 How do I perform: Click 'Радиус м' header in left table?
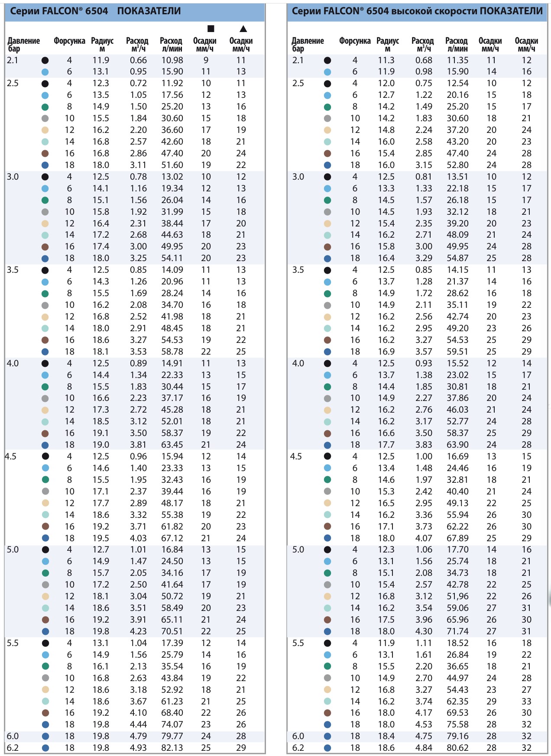[x=102, y=45]
